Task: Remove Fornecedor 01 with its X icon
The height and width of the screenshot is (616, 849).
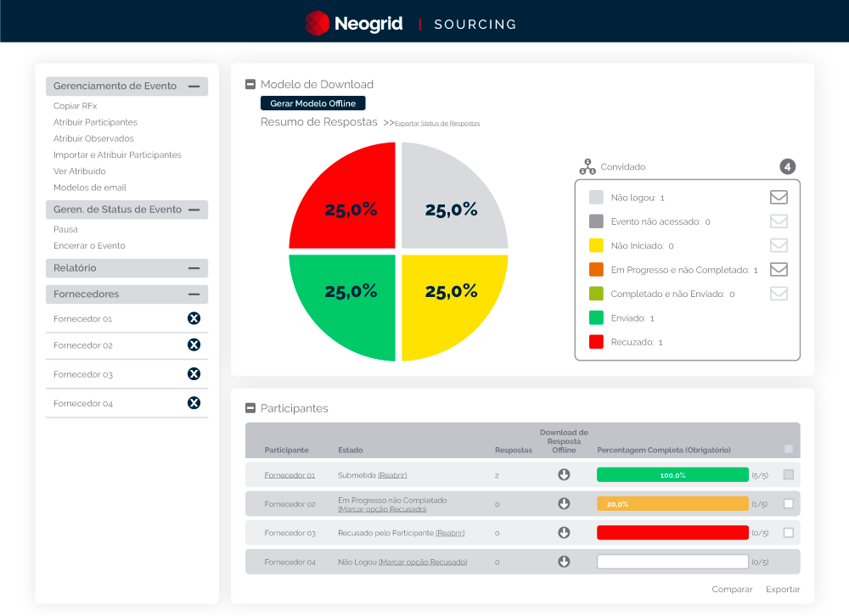Action: [x=194, y=318]
